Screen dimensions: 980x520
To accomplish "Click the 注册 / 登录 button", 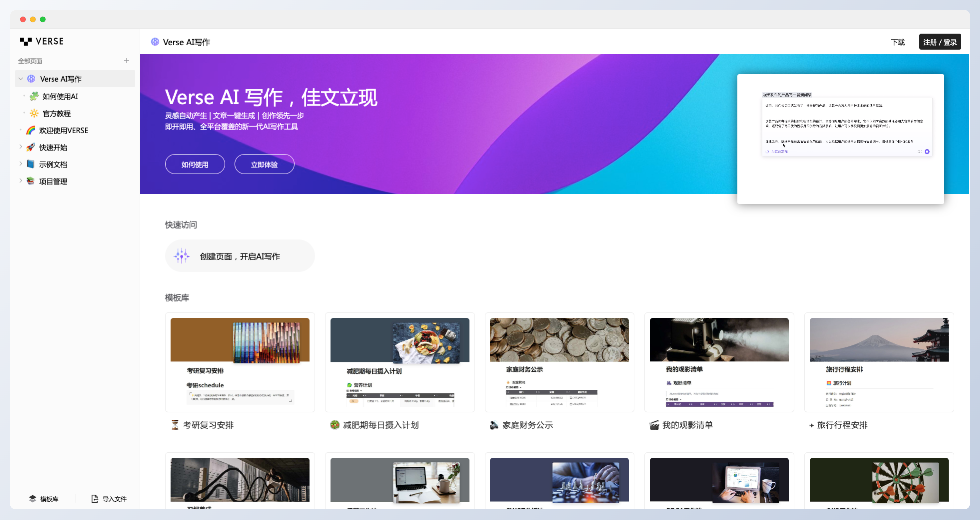I will click(941, 42).
